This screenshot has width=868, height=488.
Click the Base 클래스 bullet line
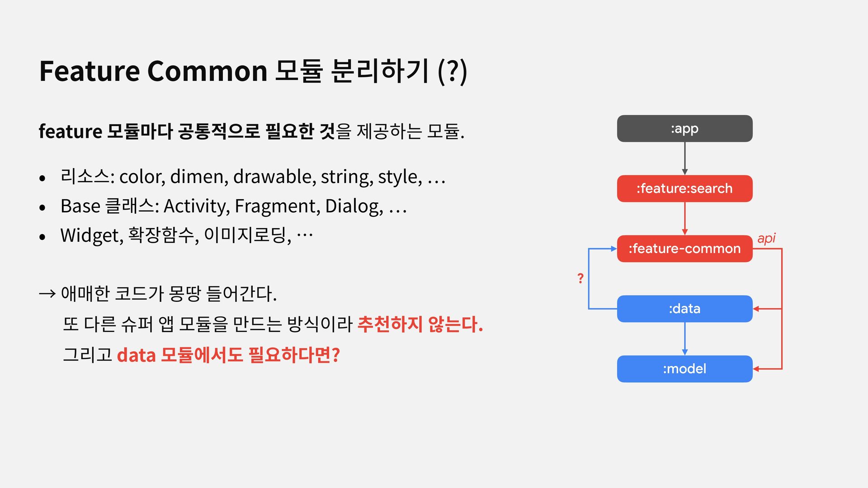pyautogui.click(x=223, y=206)
